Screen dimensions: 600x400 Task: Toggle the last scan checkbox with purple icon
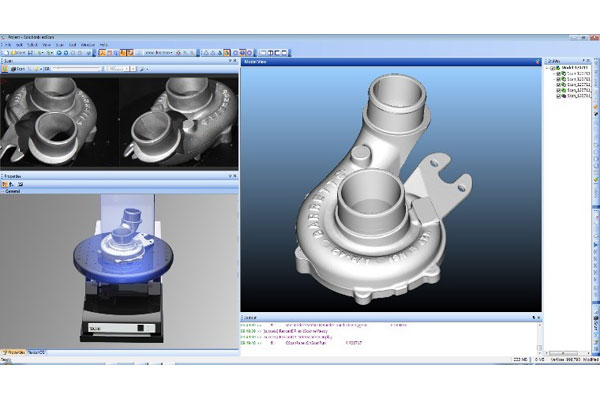[558, 96]
